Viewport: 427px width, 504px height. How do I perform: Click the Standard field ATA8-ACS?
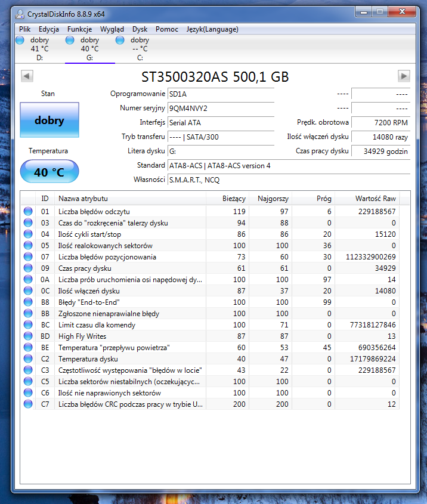[x=289, y=166]
